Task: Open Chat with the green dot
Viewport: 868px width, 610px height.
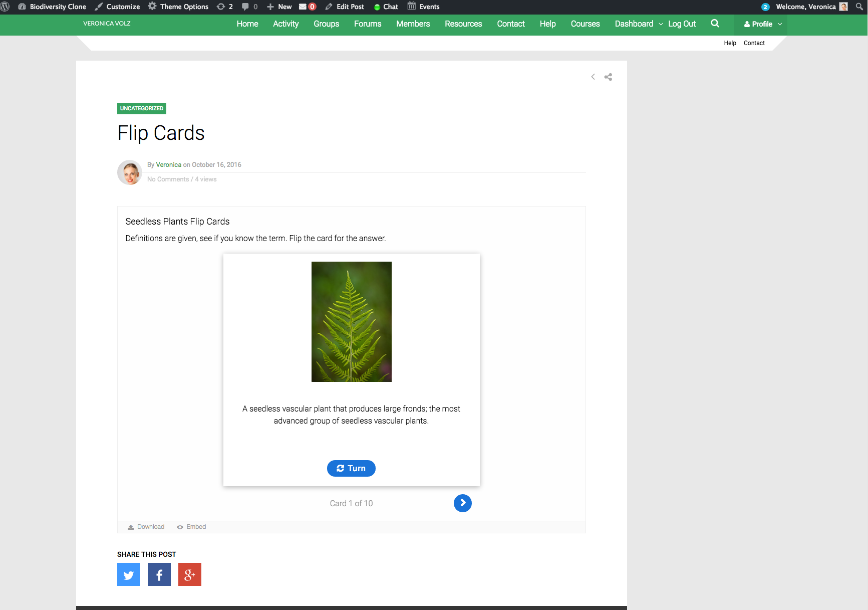Action: [386, 7]
